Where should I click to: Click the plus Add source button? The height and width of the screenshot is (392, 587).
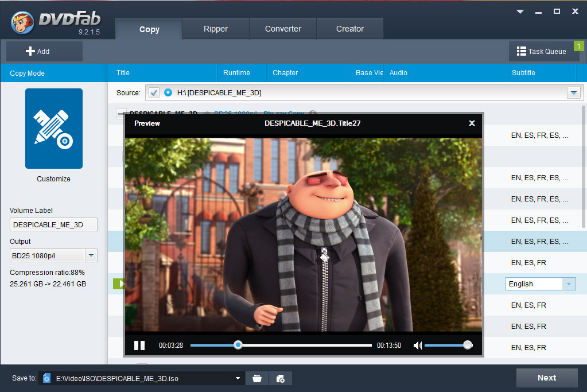[x=44, y=51]
